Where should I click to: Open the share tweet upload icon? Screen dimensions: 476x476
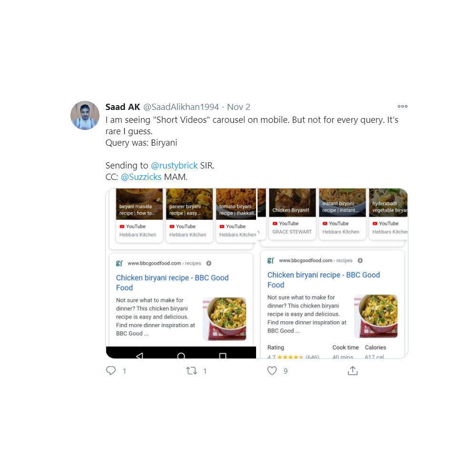click(352, 370)
